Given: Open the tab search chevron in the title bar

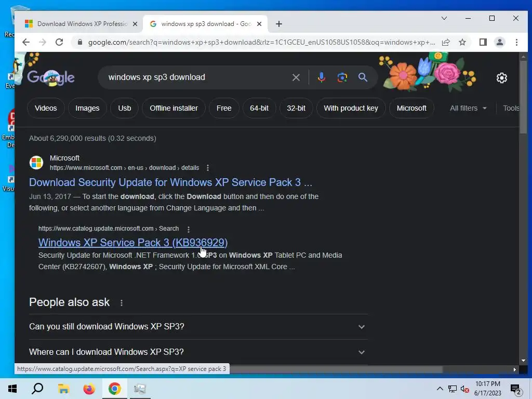Looking at the screenshot, I should (444, 18).
